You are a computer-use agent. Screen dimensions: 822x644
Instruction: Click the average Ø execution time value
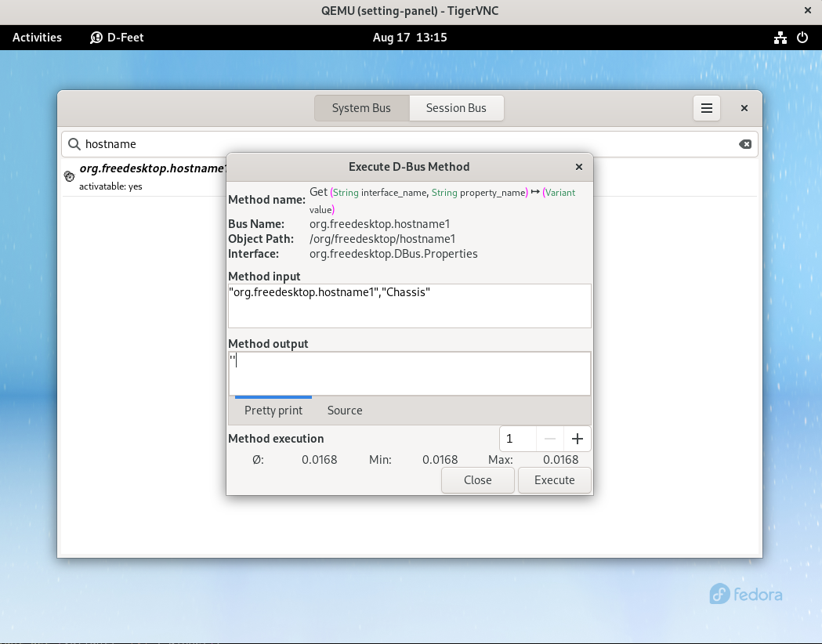pos(319,460)
